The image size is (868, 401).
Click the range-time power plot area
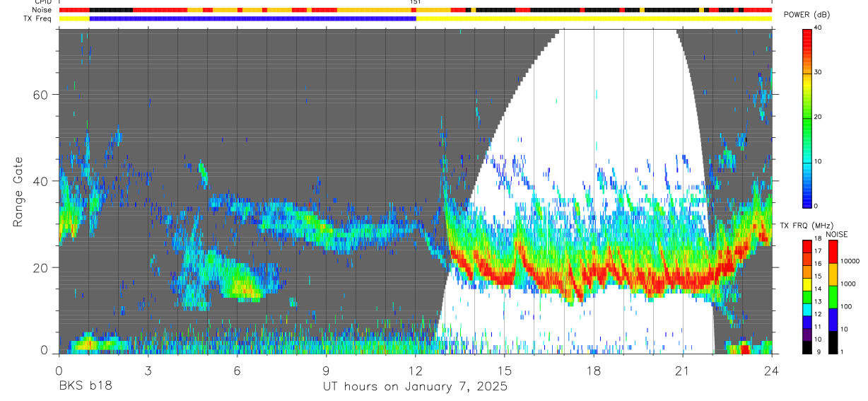tap(415, 191)
